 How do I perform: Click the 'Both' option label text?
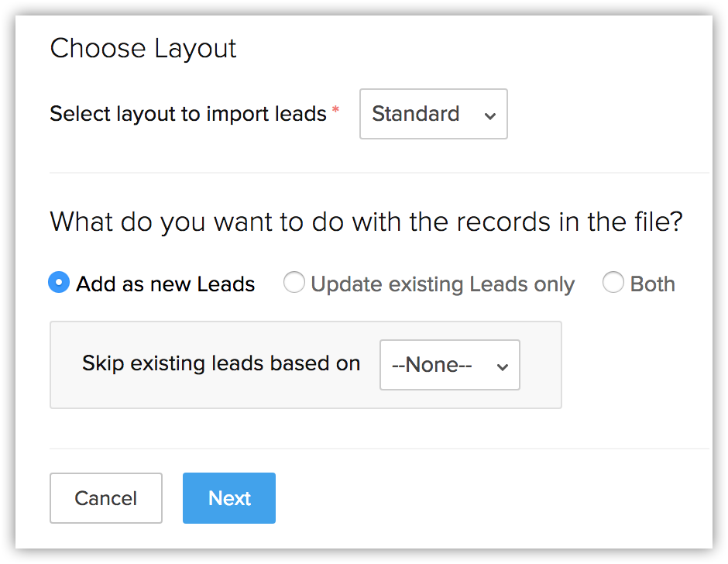(x=652, y=284)
